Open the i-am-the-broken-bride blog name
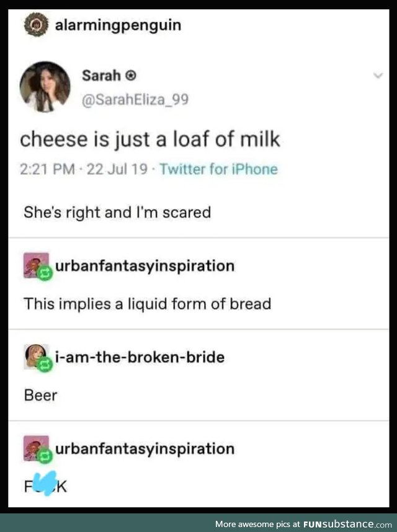The width and height of the screenshot is (397, 532). (140, 357)
